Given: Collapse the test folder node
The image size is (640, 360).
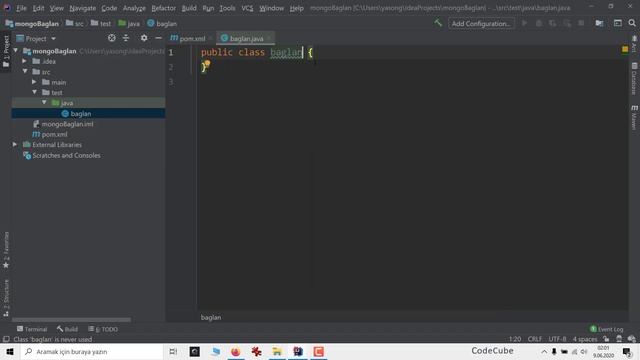Looking at the screenshot, I should [x=35, y=92].
